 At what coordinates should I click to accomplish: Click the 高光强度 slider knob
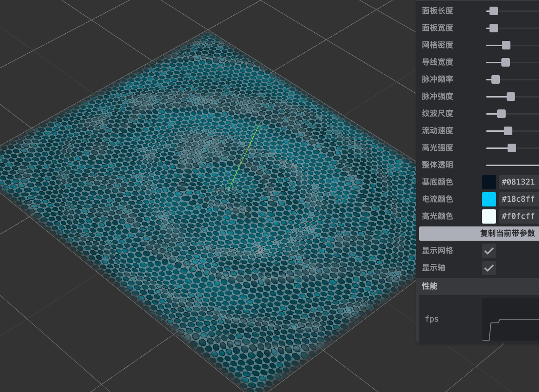pos(512,148)
